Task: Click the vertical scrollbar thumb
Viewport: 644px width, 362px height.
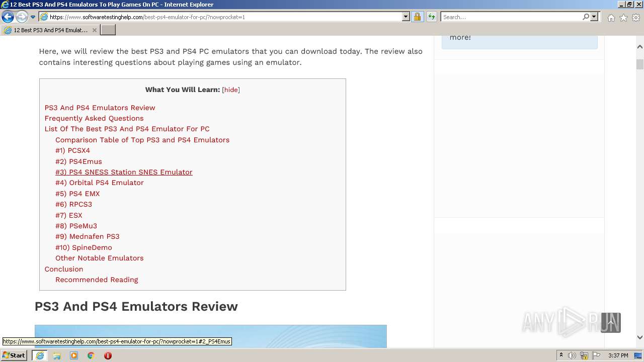Action: coord(639,64)
